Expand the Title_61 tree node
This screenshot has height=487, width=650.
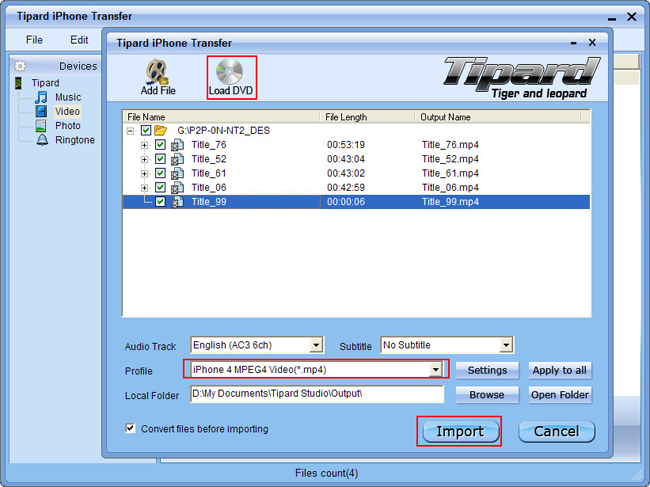point(144,173)
